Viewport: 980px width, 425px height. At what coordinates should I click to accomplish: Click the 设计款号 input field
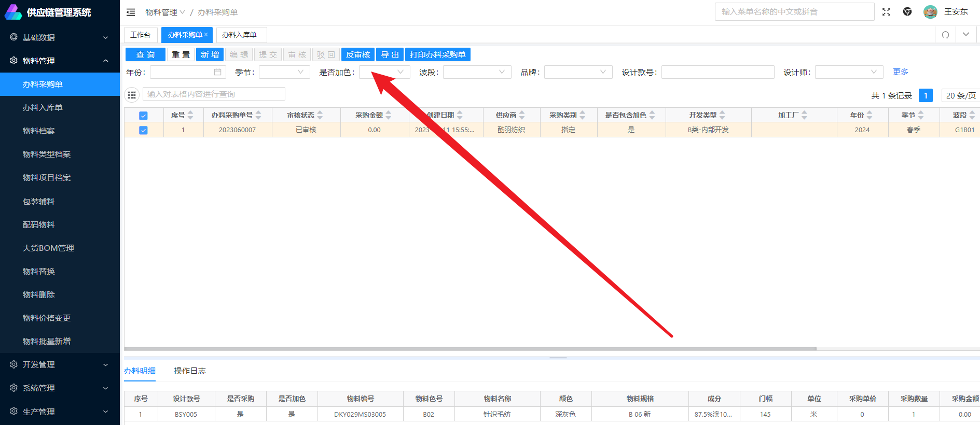coord(717,72)
